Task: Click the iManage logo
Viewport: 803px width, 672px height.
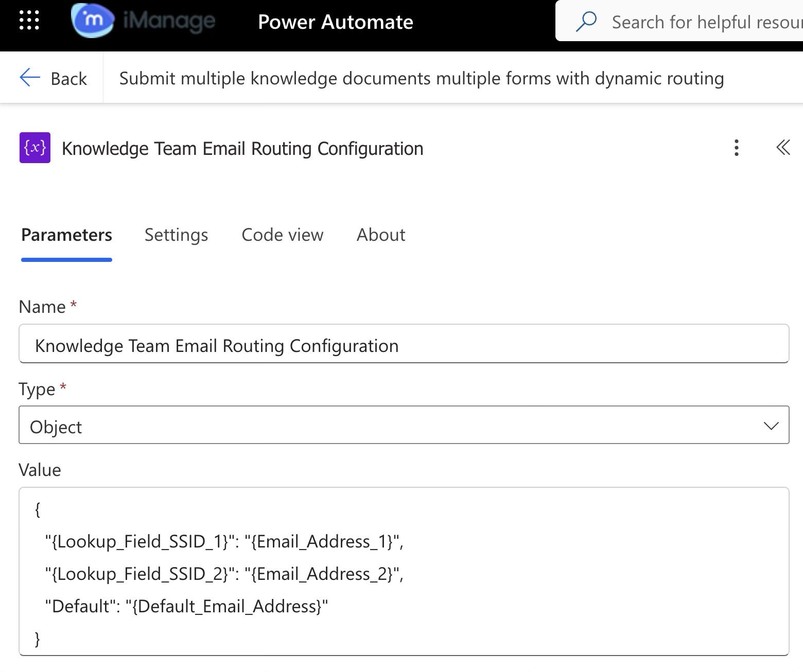Action: [144, 21]
